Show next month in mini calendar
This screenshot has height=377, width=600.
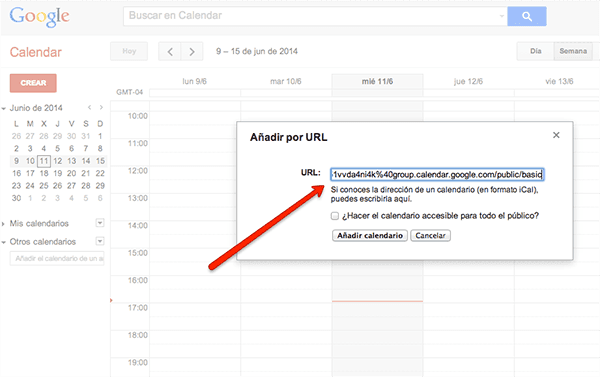pos(101,108)
